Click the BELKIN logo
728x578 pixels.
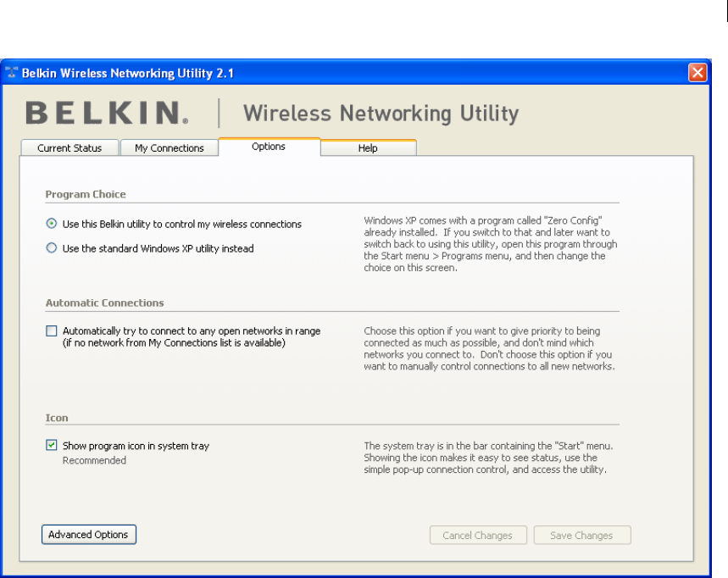(x=107, y=113)
